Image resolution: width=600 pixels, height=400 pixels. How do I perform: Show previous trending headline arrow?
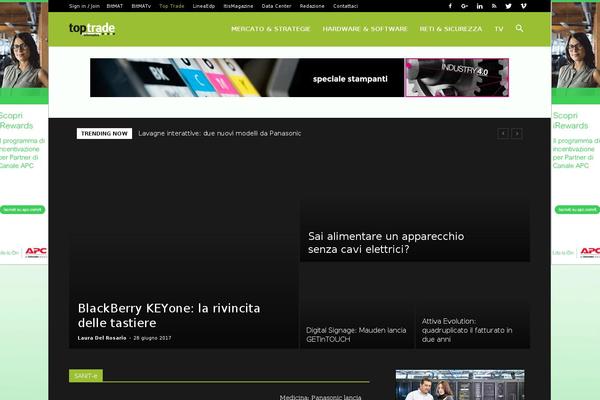(x=503, y=134)
